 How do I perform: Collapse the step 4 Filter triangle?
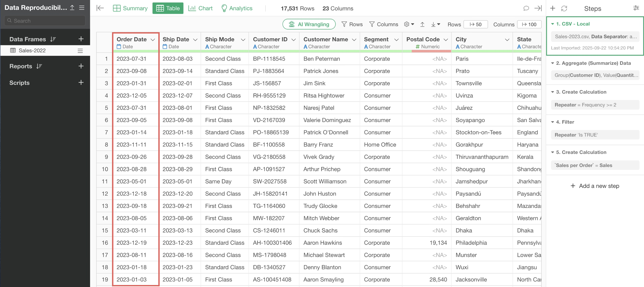tap(552, 122)
